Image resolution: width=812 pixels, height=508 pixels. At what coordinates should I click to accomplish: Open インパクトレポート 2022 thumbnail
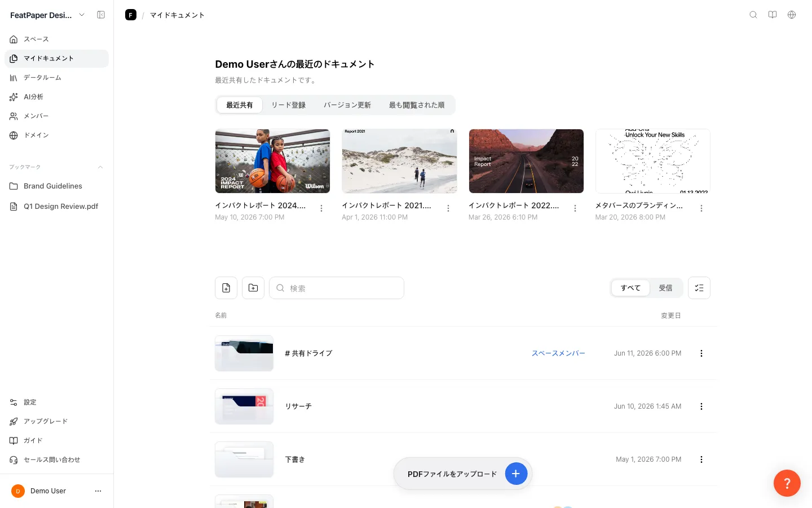pos(526,161)
